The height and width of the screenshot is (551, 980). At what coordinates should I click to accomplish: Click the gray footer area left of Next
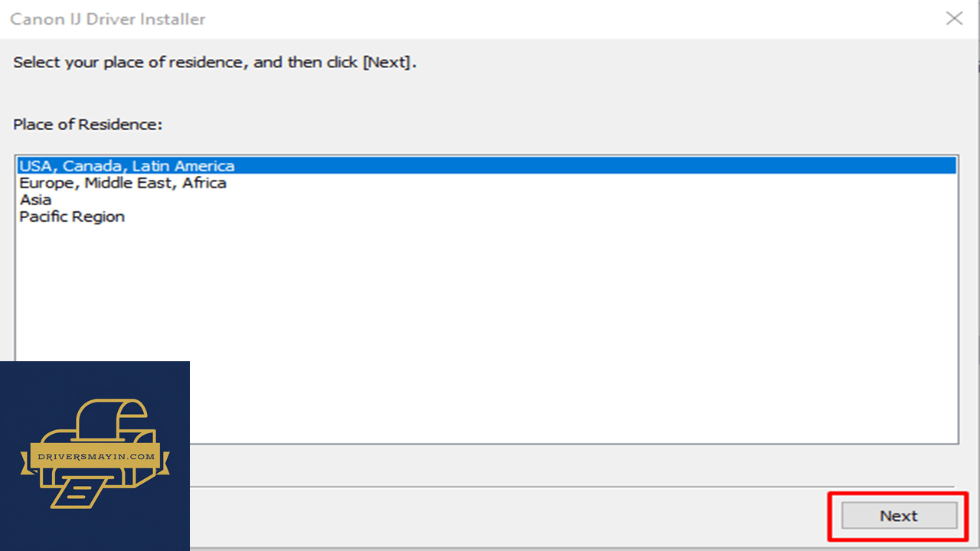pos(505,517)
